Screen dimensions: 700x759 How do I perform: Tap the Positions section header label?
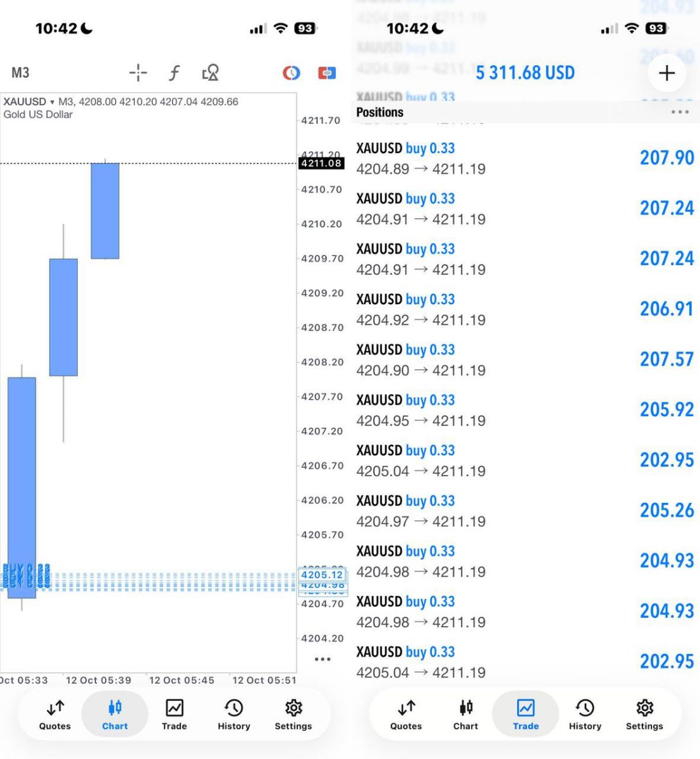[x=379, y=112]
